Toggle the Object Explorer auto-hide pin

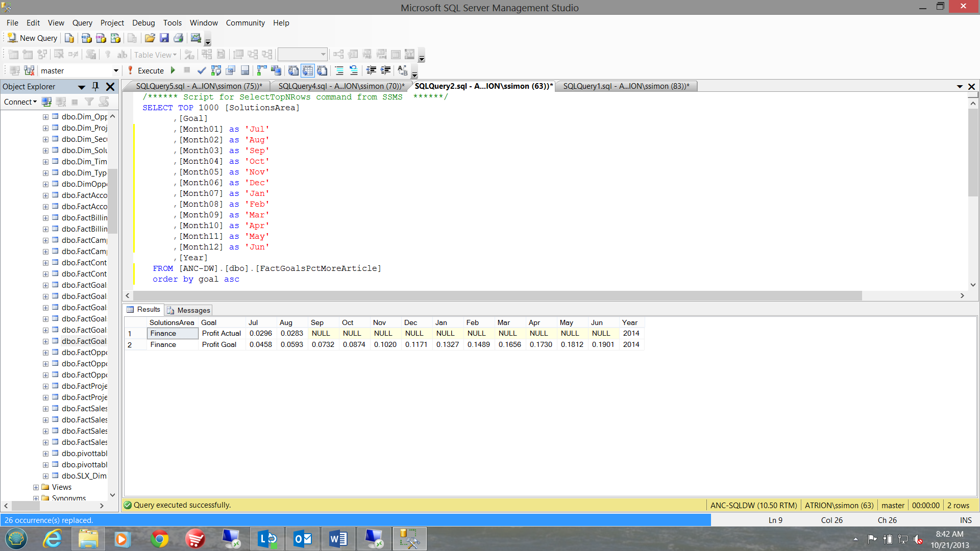95,87
